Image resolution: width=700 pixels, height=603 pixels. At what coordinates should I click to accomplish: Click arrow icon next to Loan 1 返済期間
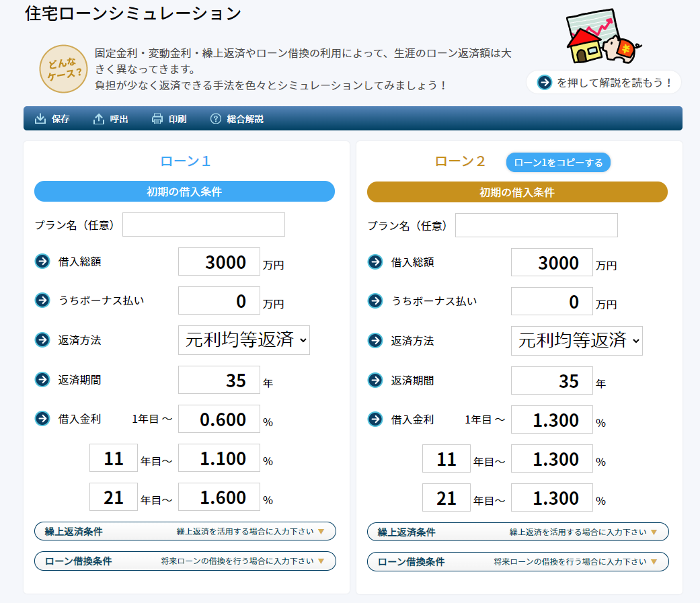(x=42, y=380)
